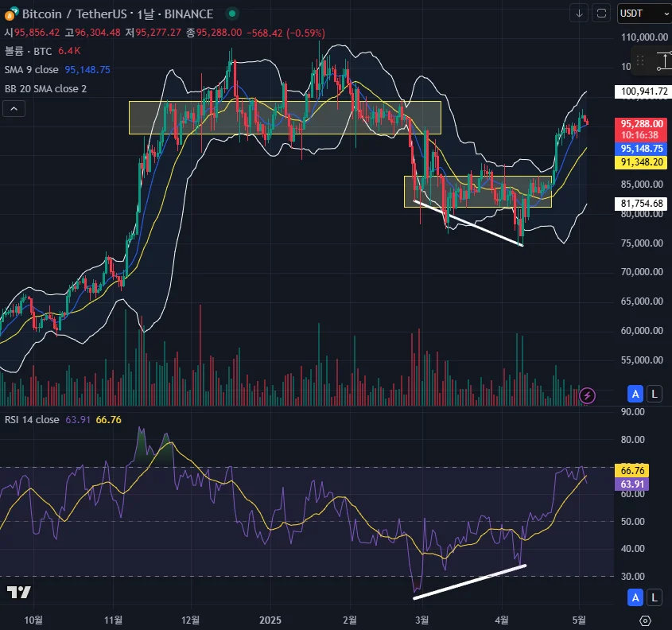The width and height of the screenshot is (672, 630).
Task: Click the SMA 9 close indicator label
Action: [x=31, y=70]
